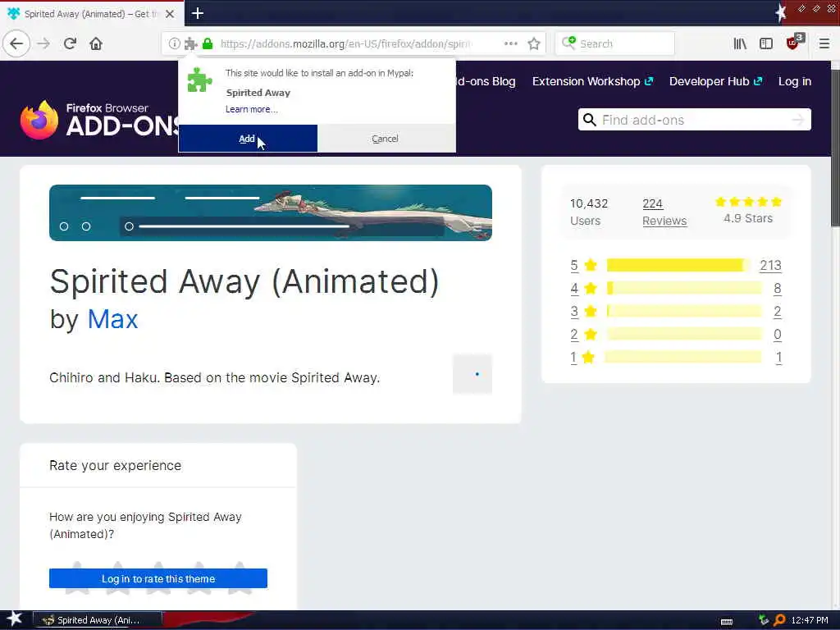The width and height of the screenshot is (840, 630).
Task: Click the Spirited Away theme preview banner
Action: pyautogui.click(x=271, y=212)
